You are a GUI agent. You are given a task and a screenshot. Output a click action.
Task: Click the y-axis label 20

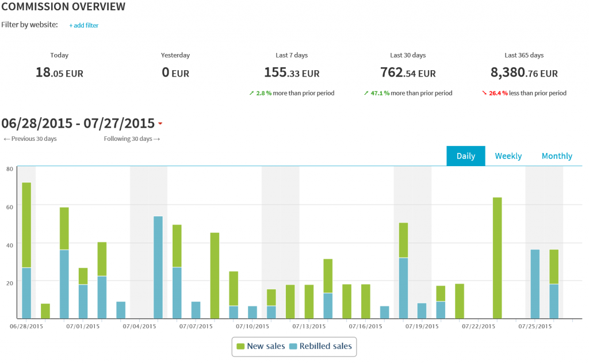click(10, 283)
